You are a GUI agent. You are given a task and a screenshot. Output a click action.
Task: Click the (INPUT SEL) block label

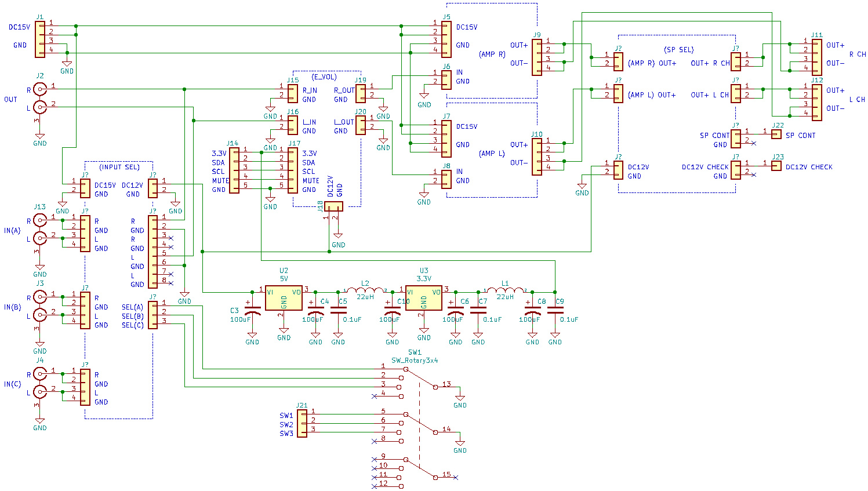[x=119, y=167]
